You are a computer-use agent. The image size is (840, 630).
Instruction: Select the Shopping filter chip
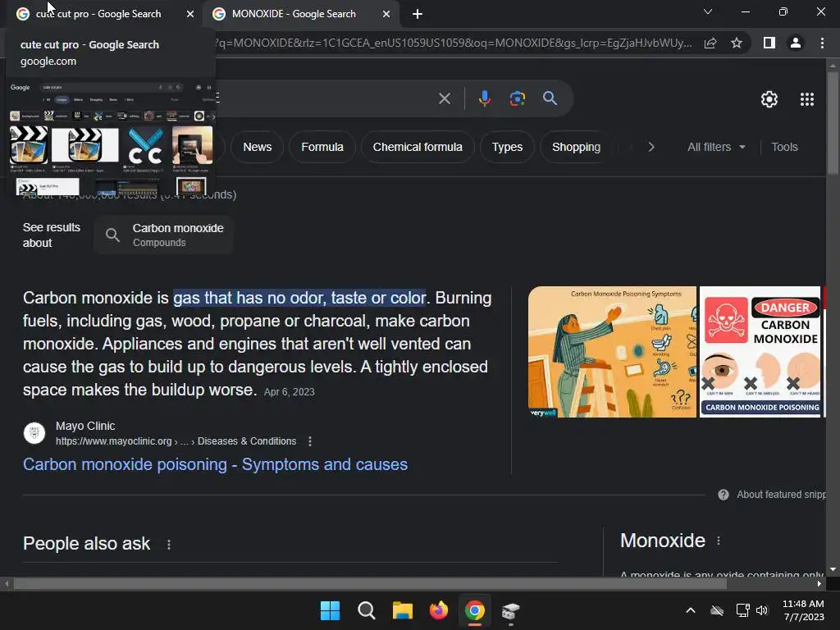[577, 147]
